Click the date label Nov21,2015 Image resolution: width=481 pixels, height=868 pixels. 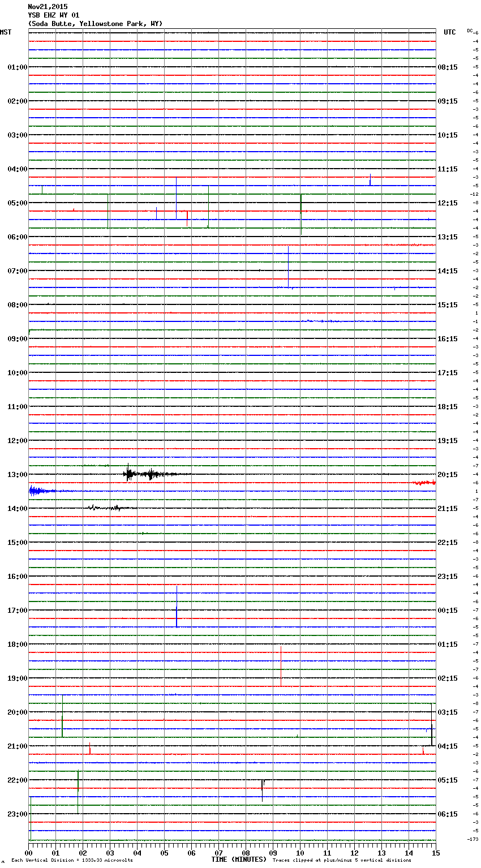click(48, 7)
